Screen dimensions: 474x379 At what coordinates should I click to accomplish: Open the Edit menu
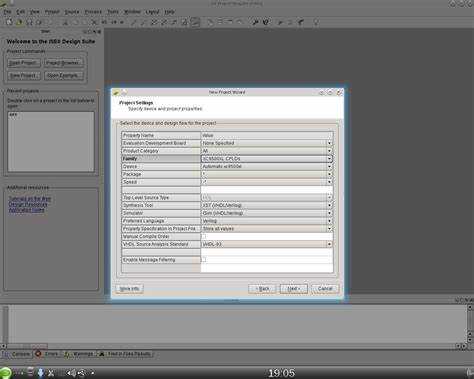[x=21, y=12]
